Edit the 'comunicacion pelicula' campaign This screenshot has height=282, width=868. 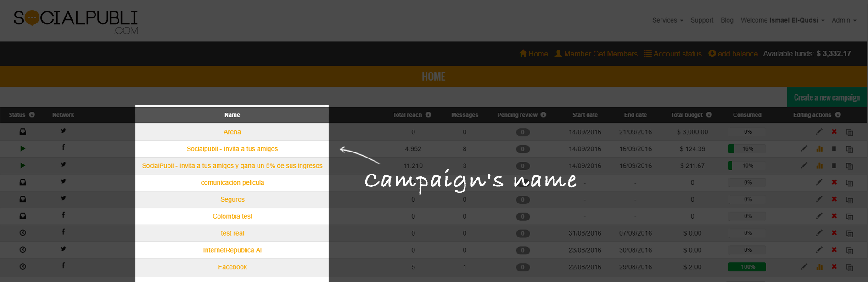point(819,182)
